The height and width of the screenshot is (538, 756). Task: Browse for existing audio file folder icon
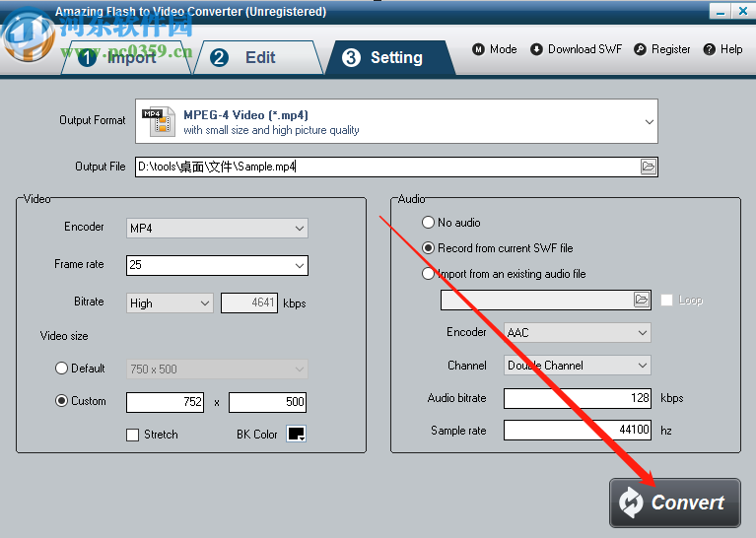click(x=642, y=300)
